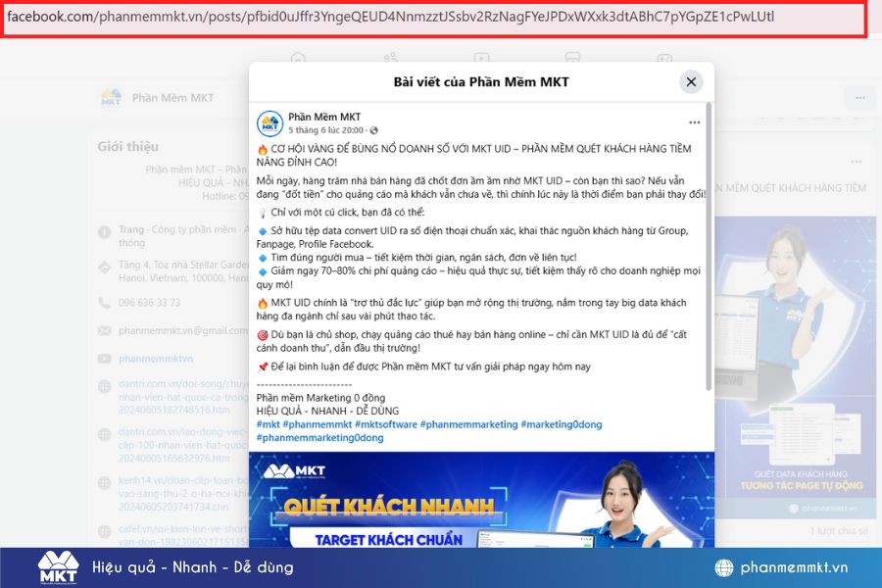Click the phone number 096 636 33 73

pos(149,303)
